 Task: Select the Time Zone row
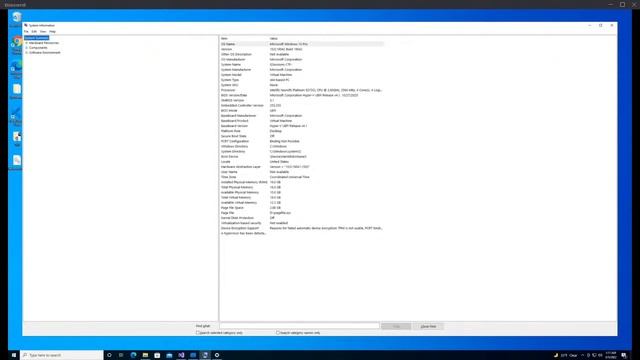(302, 177)
